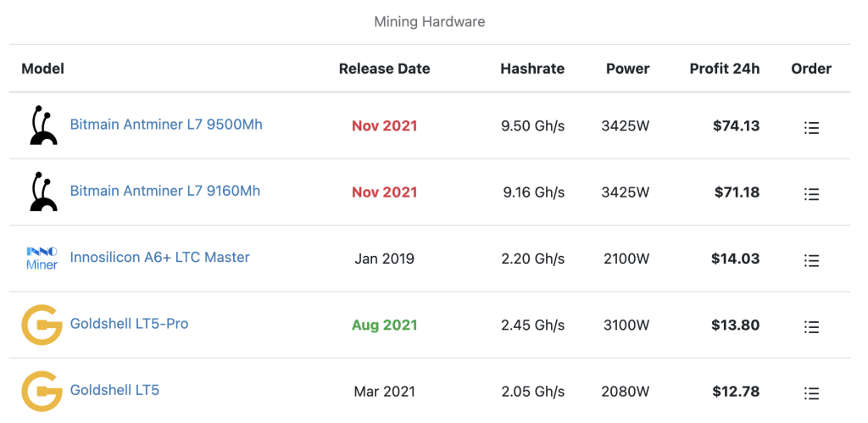Open Bitmain Antminer L7 9500Mh link
Screen dimensions: 868x423
coord(166,125)
